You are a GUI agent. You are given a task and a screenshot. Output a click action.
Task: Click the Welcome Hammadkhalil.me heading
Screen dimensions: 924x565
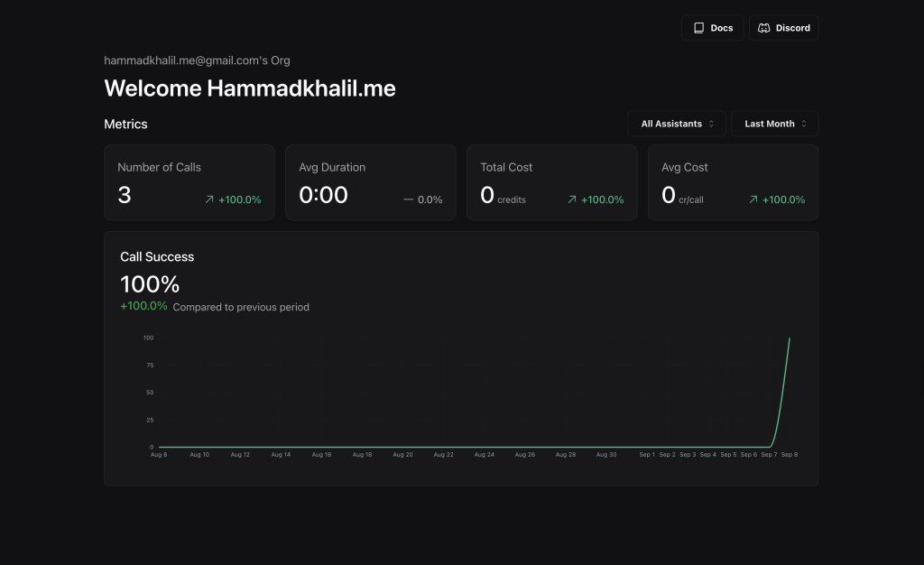click(x=250, y=88)
